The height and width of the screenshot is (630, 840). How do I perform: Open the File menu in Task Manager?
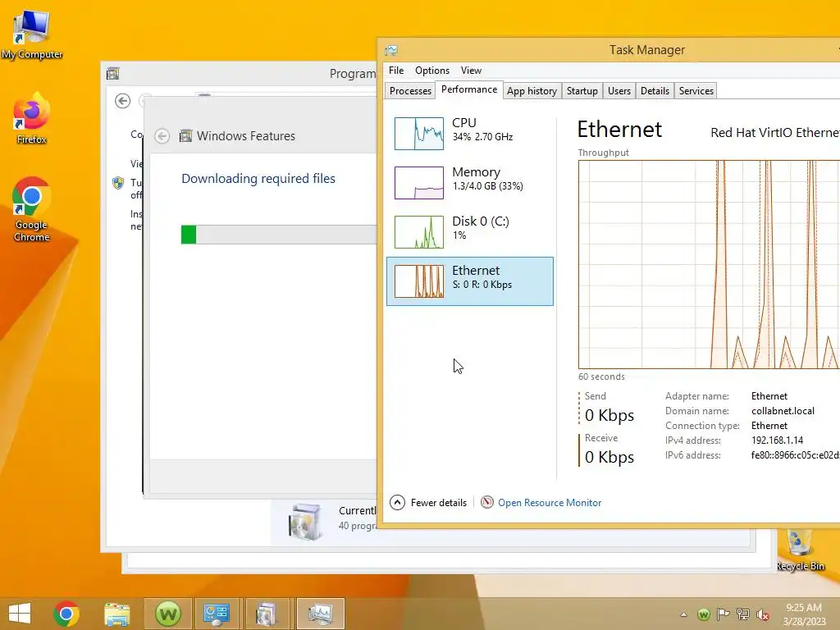396,71
